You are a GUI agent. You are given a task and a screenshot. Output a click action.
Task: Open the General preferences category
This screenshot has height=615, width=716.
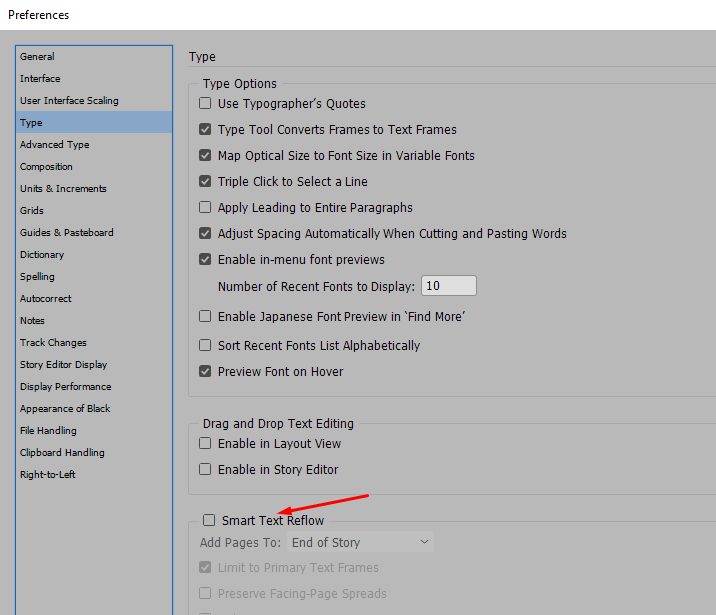click(x=37, y=57)
